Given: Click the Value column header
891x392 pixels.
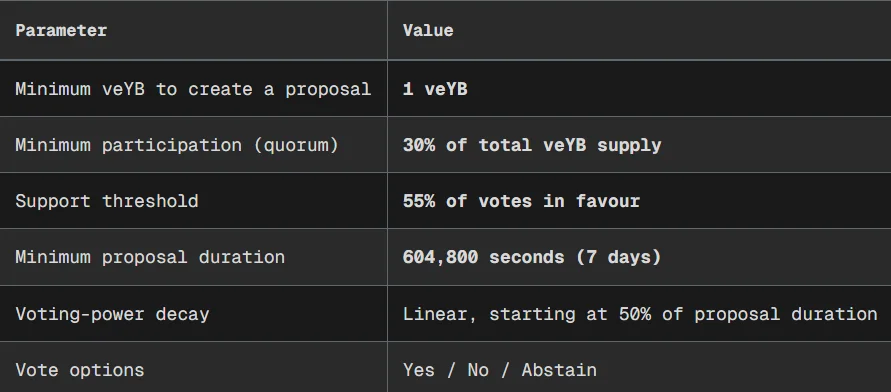Looking at the screenshot, I should coord(428,30).
